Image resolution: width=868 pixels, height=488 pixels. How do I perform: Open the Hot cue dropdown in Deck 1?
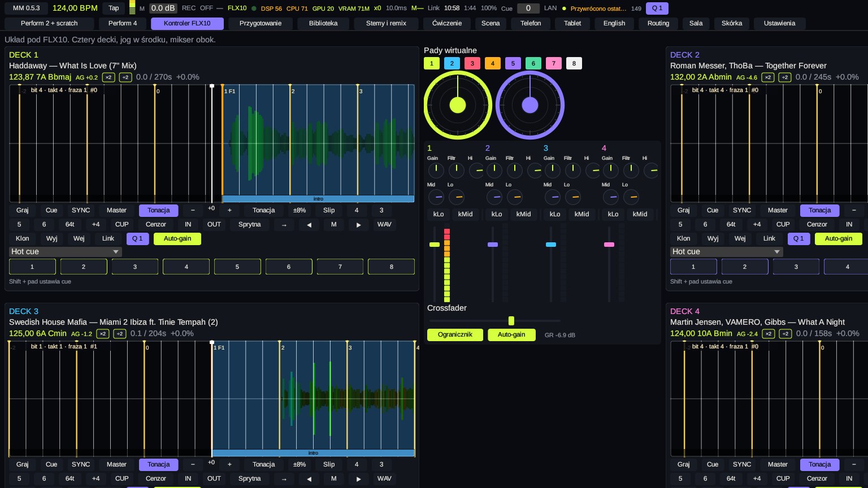pos(66,252)
